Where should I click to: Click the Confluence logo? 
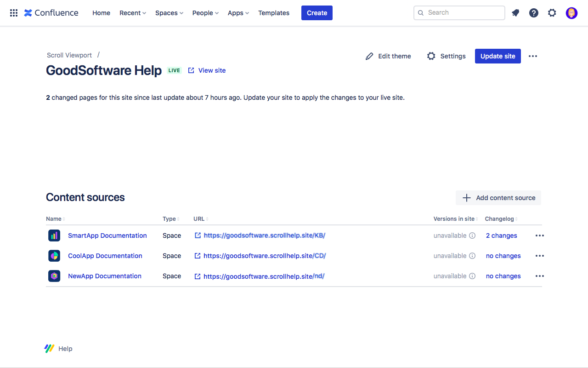(51, 13)
